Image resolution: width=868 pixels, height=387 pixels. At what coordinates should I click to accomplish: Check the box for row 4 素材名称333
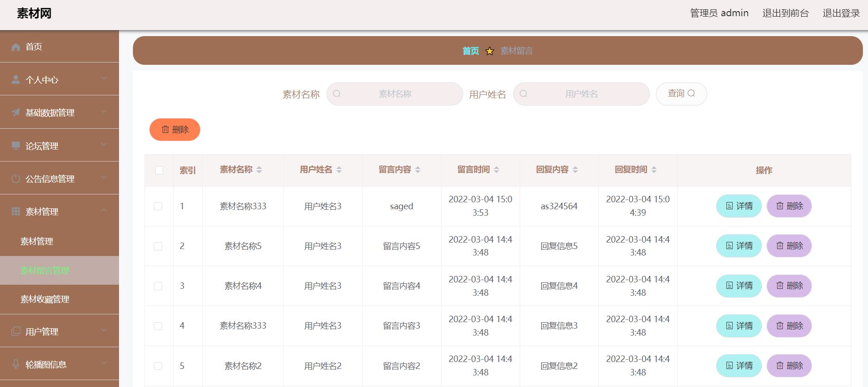tap(158, 326)
